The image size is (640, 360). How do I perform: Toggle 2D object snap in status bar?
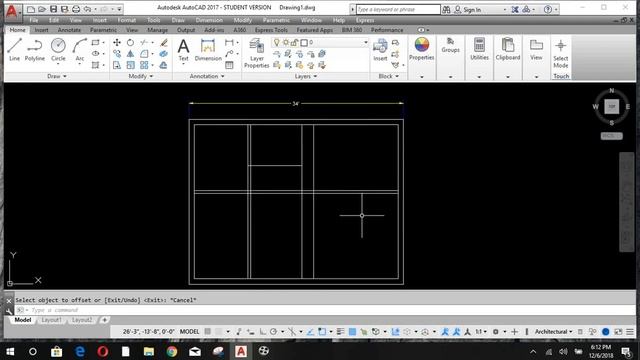(x=322, y=331)
